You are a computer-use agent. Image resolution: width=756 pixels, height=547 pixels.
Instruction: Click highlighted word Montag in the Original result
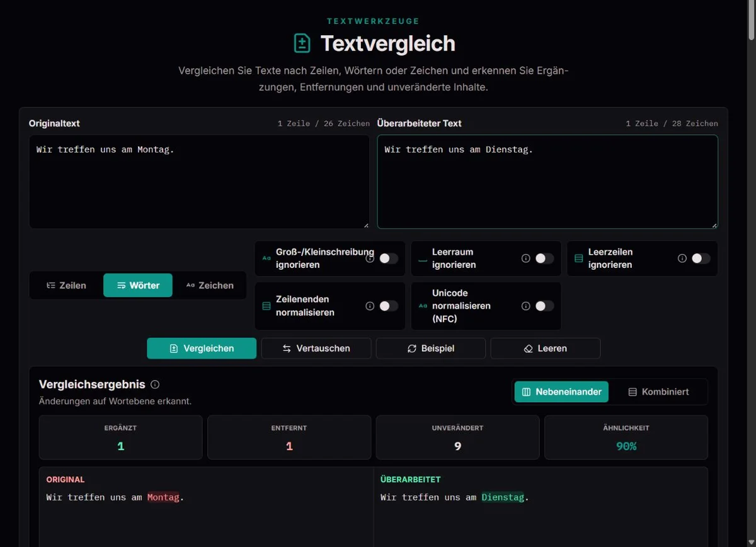pos(163,497)
